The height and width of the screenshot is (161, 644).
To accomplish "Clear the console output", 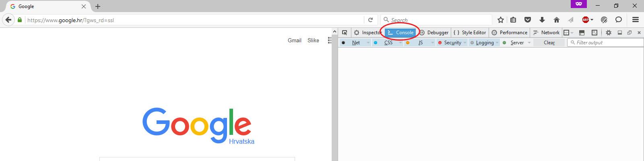I will [549, 43].
